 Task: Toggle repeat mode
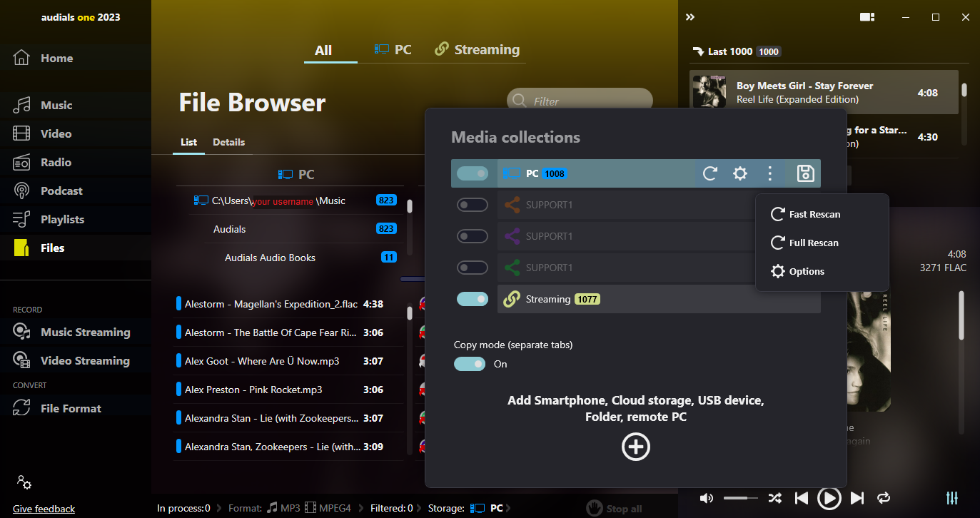click(884, 498)
